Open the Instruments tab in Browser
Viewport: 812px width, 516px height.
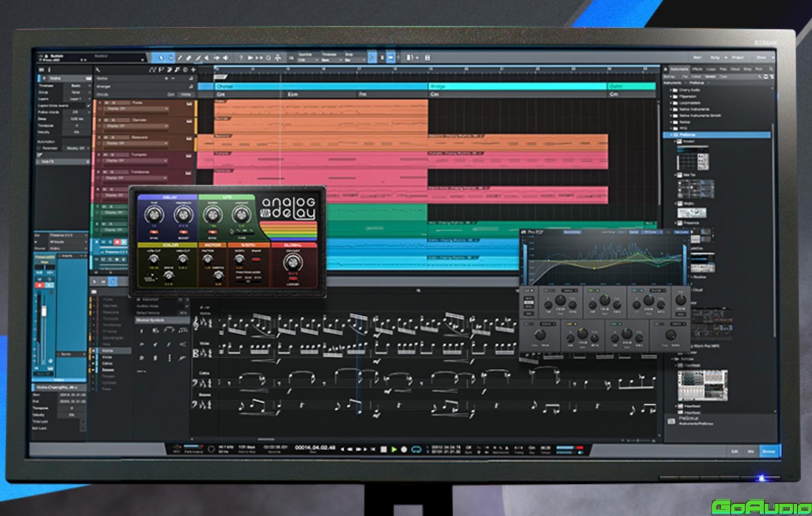[680, 69]
